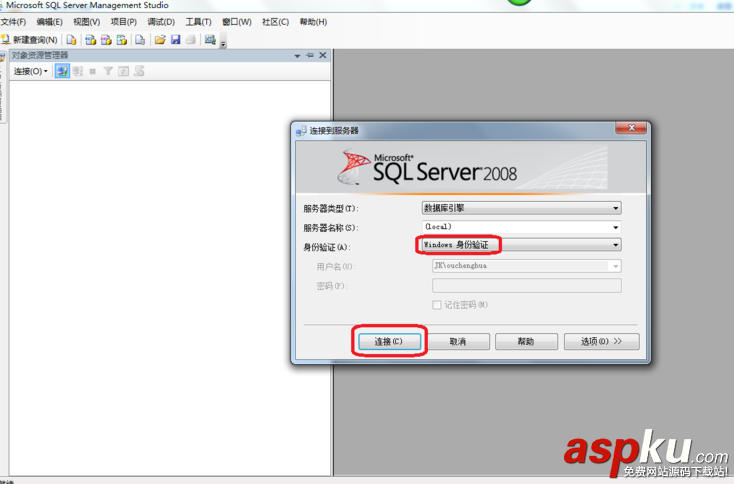
Task: Expand the 身份验证 dropdown arrow
Action: 616,245
